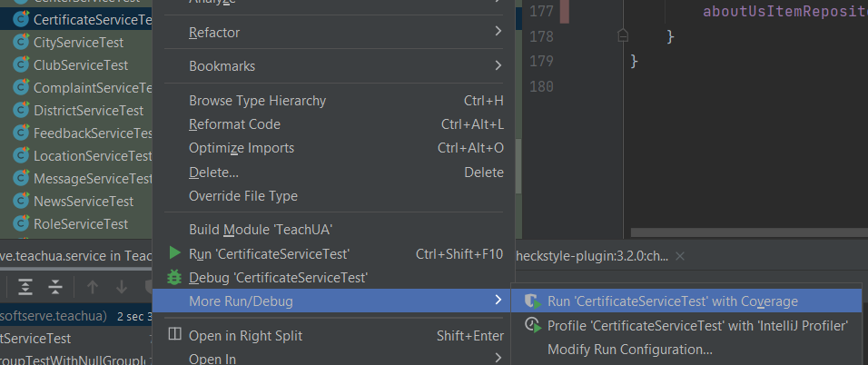Open the Bookmarks submenu
Screen dimensions: 868x365
coord(336,66)
